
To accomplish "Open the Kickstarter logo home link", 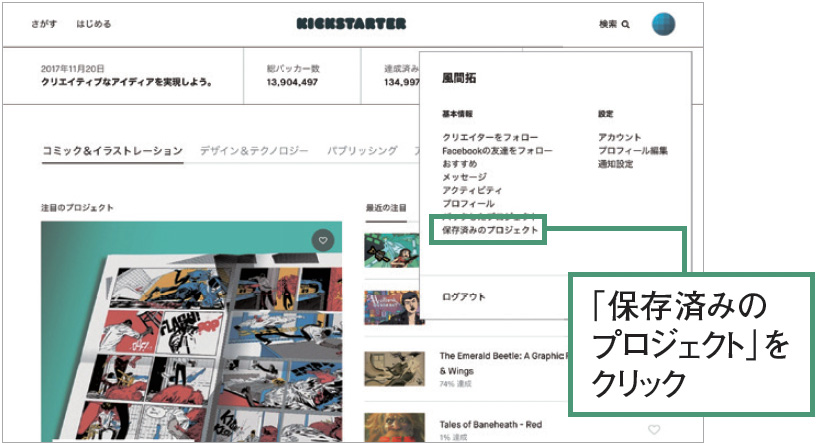I will click(351, 23).
